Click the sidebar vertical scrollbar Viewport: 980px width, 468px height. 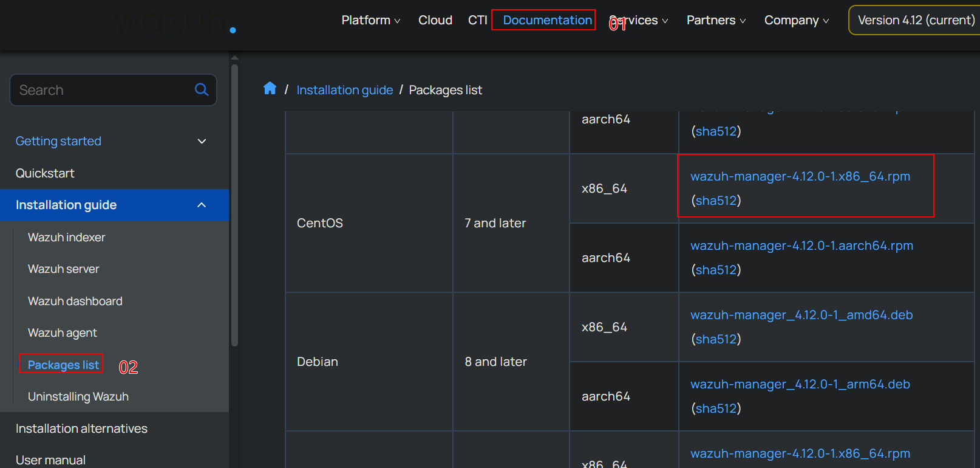[x=234, y=205]
